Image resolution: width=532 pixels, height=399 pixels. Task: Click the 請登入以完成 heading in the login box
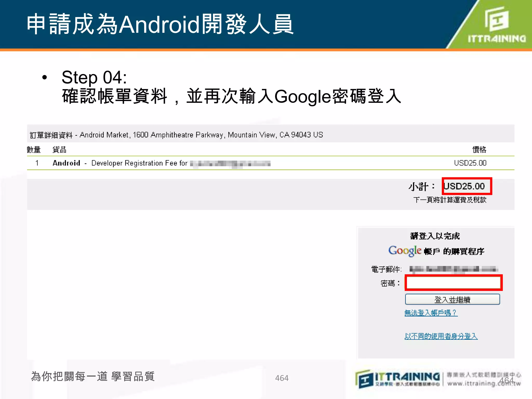tap(435, 236)
